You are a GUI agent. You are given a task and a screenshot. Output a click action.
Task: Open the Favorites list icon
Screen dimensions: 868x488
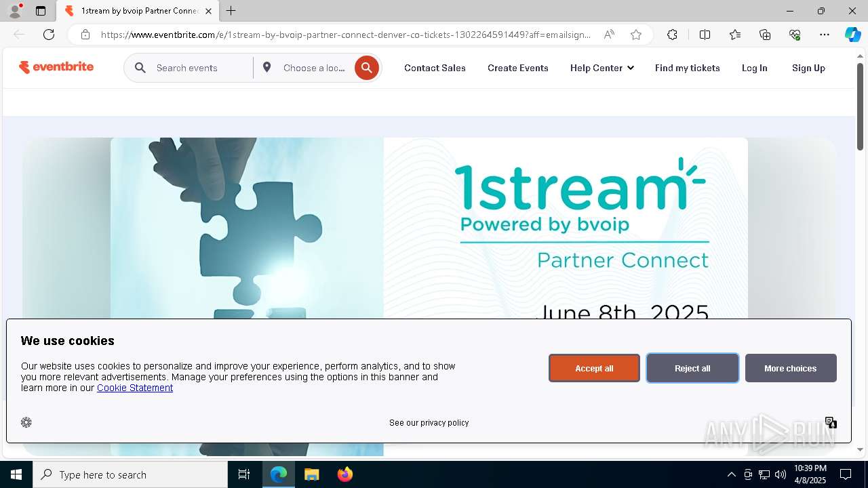click(x=735, y=35)
